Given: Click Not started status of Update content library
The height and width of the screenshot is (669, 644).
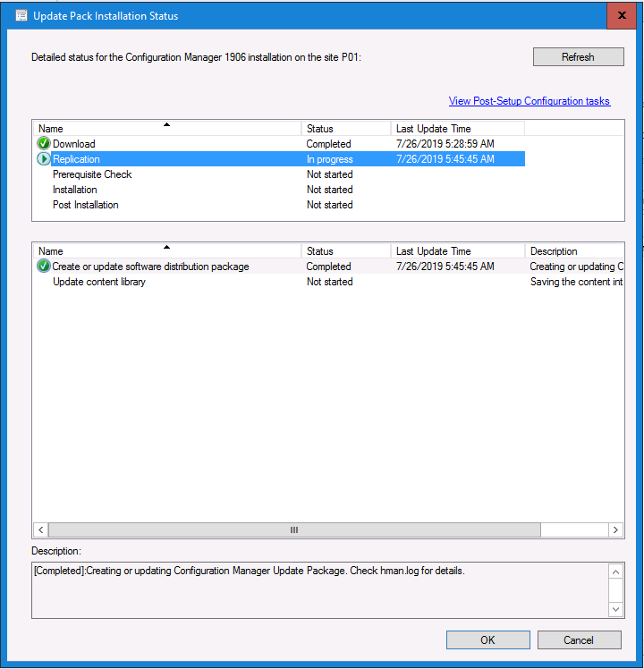Looking at the screenshot, I should [x=329, y=282].
